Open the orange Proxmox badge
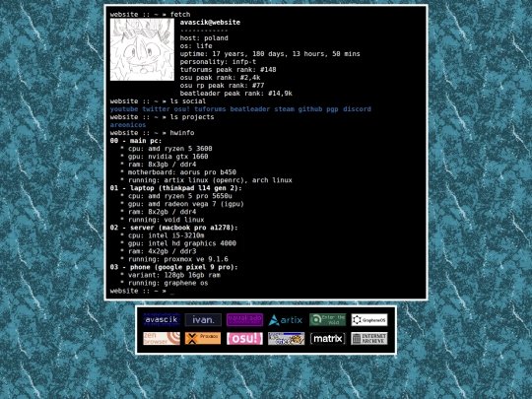Image resolution: width=532 pixels, height=399 pixels. 203,338
